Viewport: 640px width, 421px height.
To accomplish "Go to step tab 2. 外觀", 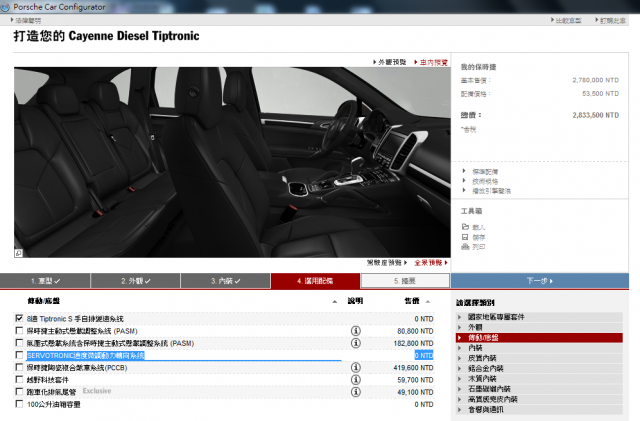I will pyautogui.click(x=136, y=281).
